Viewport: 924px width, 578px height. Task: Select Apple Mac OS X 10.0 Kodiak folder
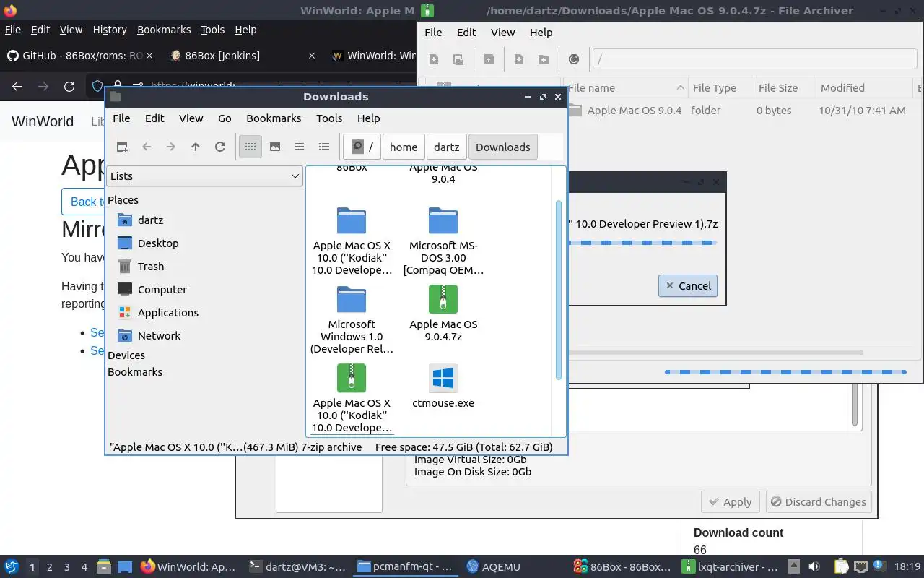352,241
